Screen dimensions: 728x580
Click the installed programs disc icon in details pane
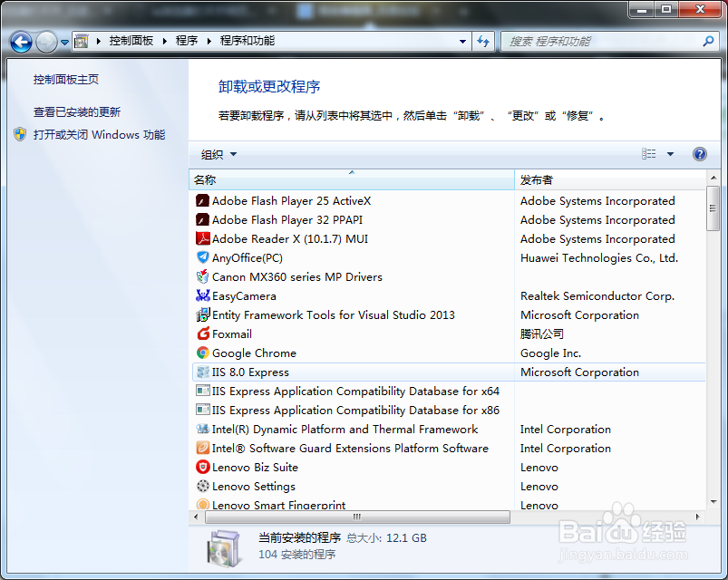pos(224,548)
